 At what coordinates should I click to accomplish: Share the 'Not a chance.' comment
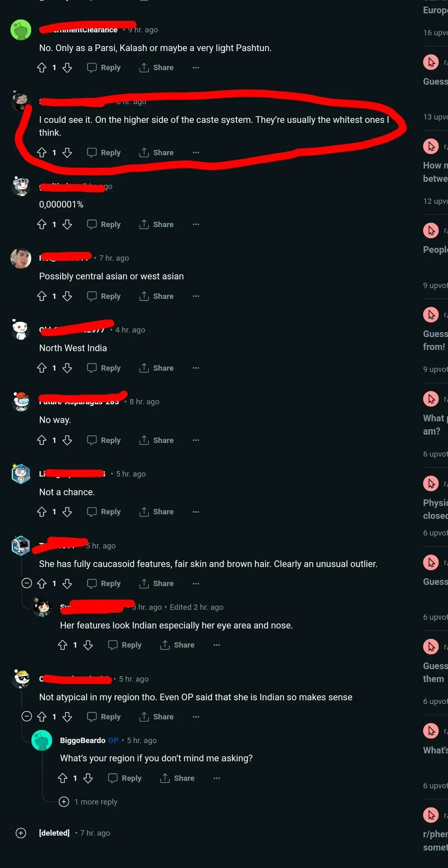pyautogui.click(x=156, y=512)
